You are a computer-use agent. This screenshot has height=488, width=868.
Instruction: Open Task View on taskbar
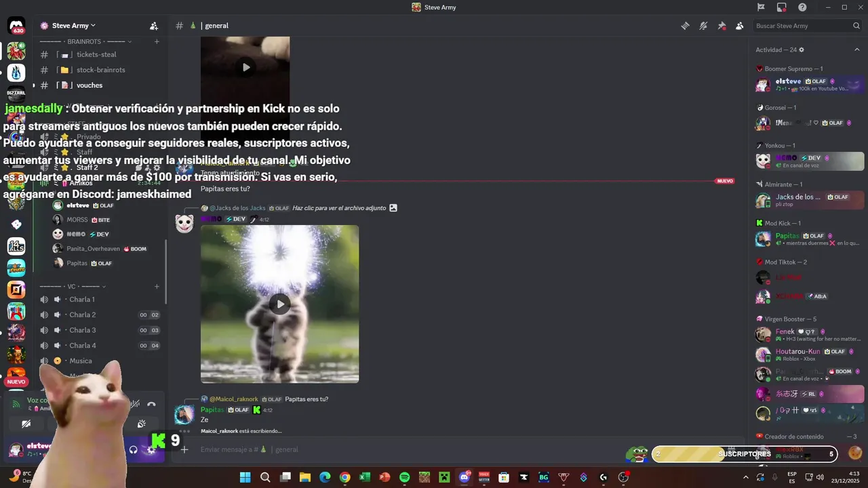(285, 477)
